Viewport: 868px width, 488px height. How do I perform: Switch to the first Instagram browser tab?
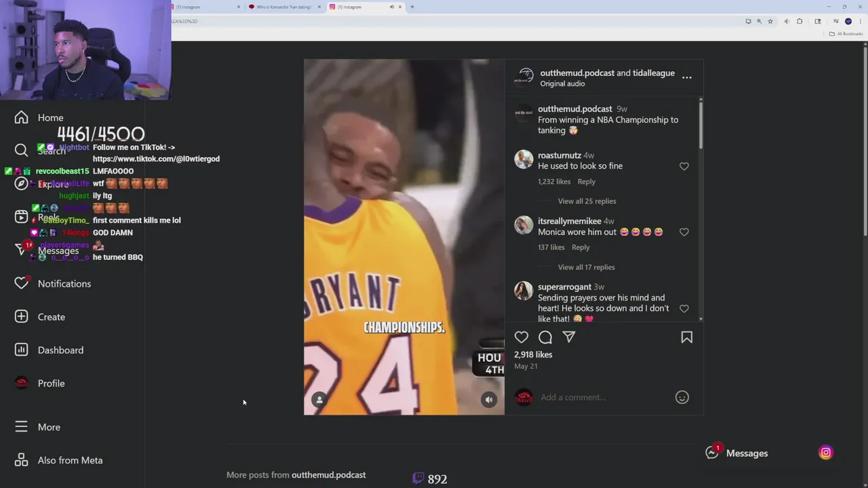[x=207, y=7]
